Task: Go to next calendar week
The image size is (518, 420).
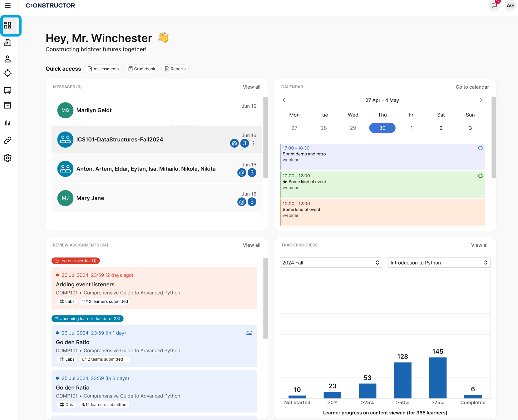Action: pos(481,100)
